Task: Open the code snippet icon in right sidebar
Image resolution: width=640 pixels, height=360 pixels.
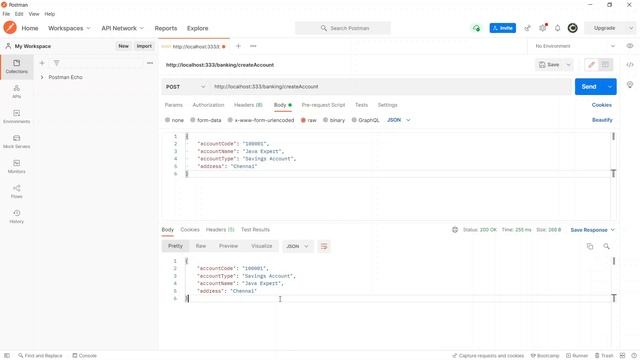Action: pyautogui.click(x=630, y=64)
